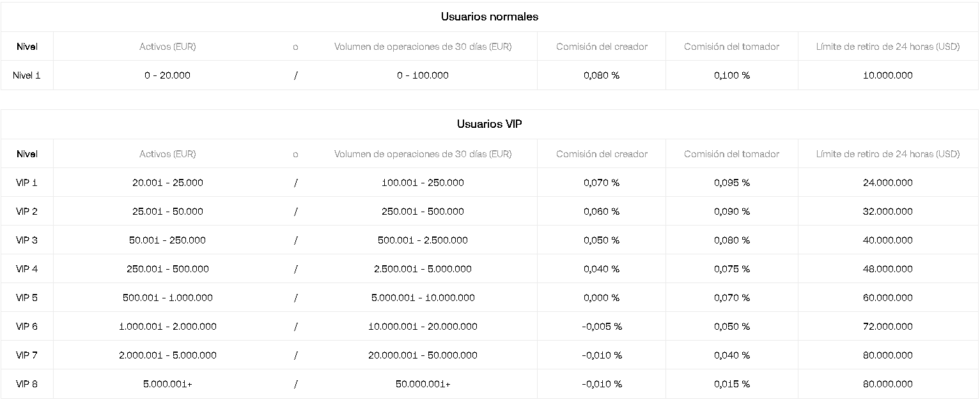
Task: Select the "0,095 %" taker fee cell
Action: coord(732,183)
